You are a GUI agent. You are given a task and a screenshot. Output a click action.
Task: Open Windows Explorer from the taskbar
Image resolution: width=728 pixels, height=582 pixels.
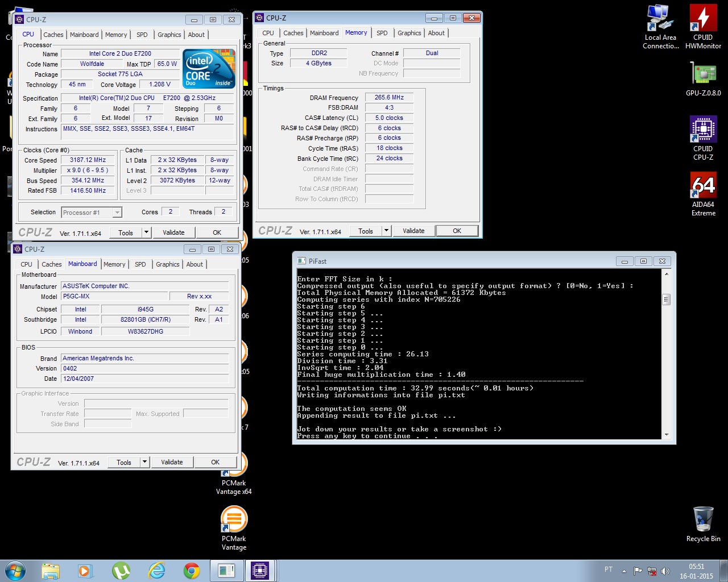tap(51, 571)
